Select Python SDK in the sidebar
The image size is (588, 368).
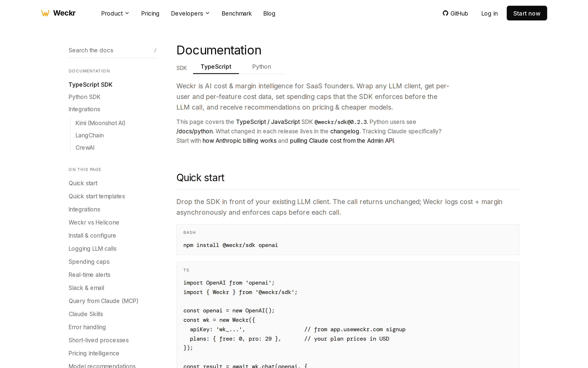[84, 97]
